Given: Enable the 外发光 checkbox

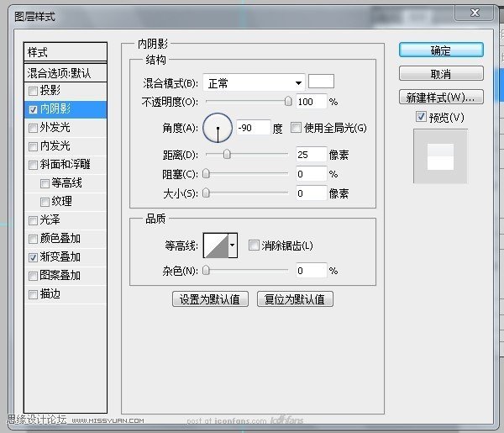Looking at the screenshot, I should click(33, 128).
